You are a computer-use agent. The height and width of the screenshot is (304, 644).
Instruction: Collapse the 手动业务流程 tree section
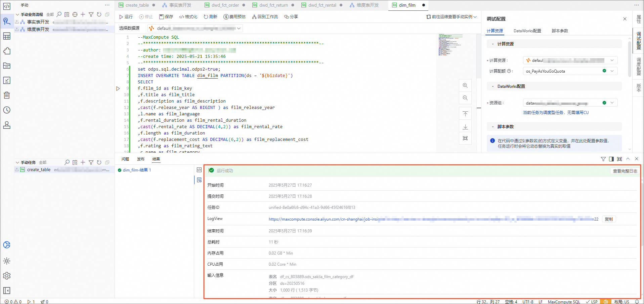click(17, 14)
